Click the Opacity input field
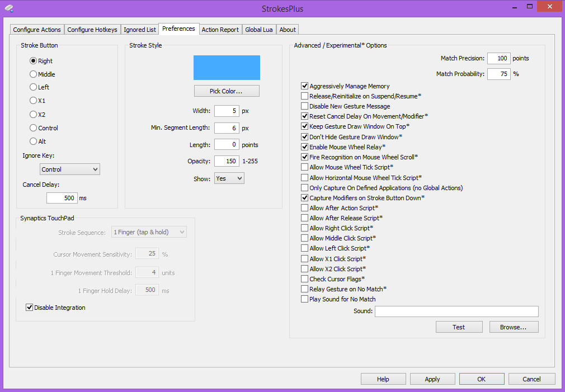565x392 pixels. coord(227,161)
